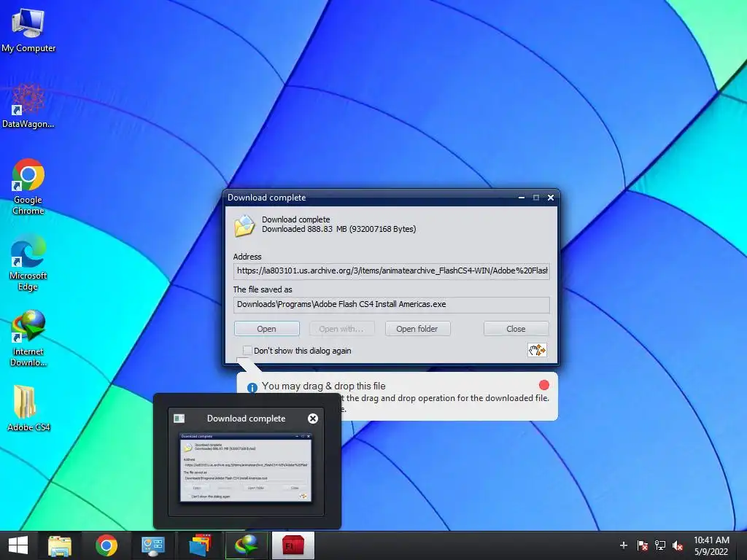Image resolution: width=747 pixels, height=560 pixels.
Task: Open the Adobe Flash taskbar icon
Action: (x=293, y=545)
